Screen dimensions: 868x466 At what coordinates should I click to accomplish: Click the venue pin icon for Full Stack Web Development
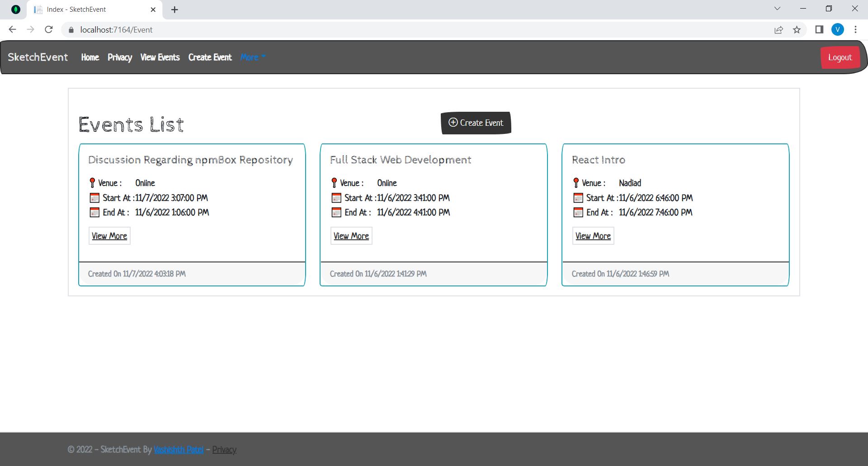click(x=334, y=183)
